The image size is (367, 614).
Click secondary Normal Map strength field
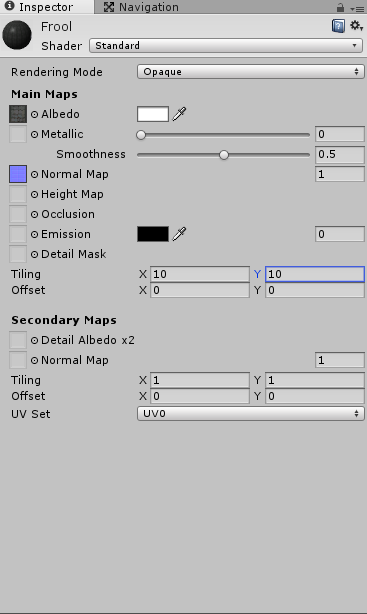pyautogui.click(x=340, y=360)
